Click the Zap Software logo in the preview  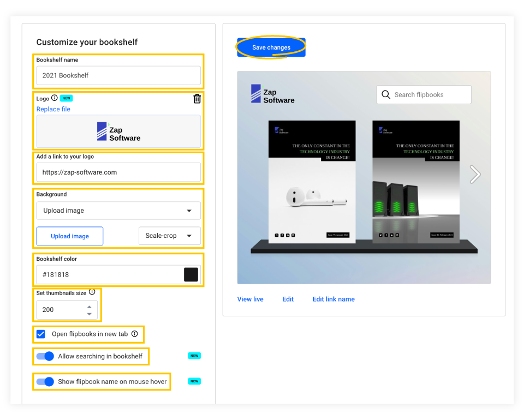272,94
